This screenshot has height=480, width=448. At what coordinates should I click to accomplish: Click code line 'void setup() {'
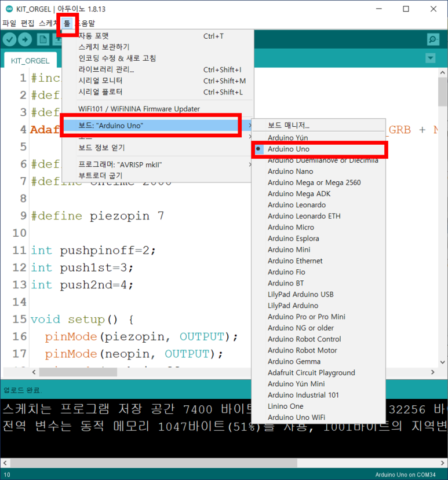coord(82,320)
